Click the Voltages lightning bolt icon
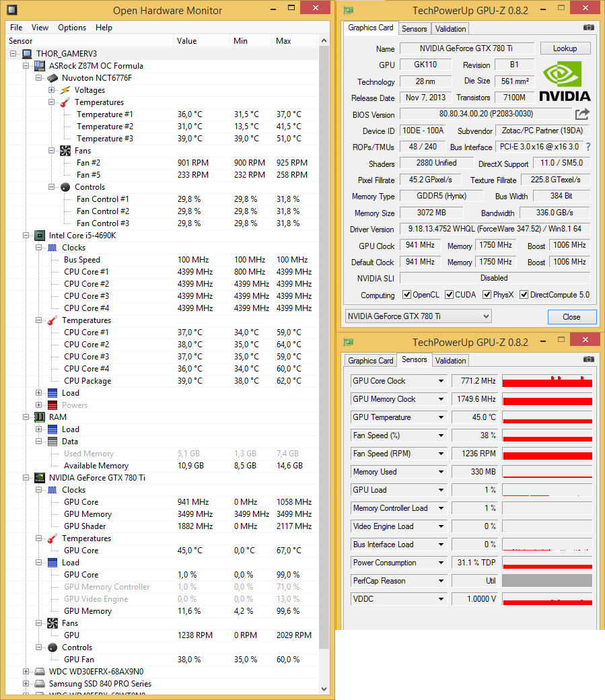605x700 pixels. tap(65, 90)
